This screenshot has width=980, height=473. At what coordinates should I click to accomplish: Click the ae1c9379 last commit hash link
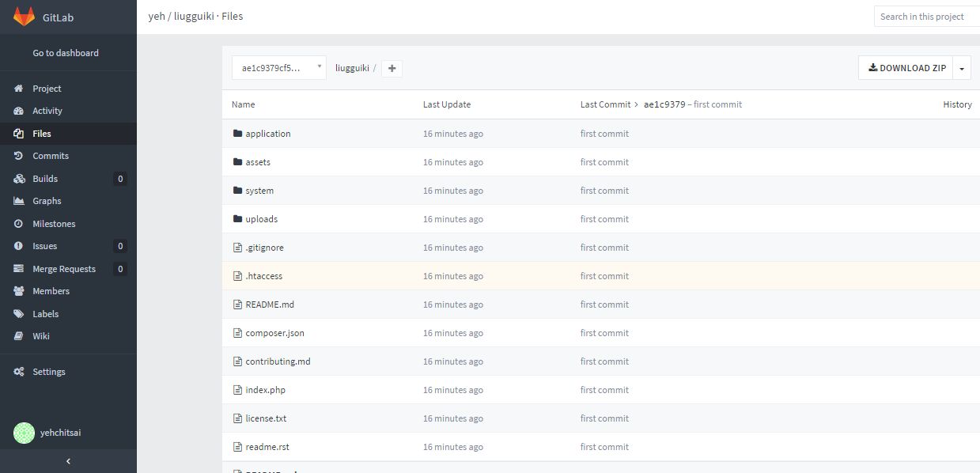[x=664, y=104]
